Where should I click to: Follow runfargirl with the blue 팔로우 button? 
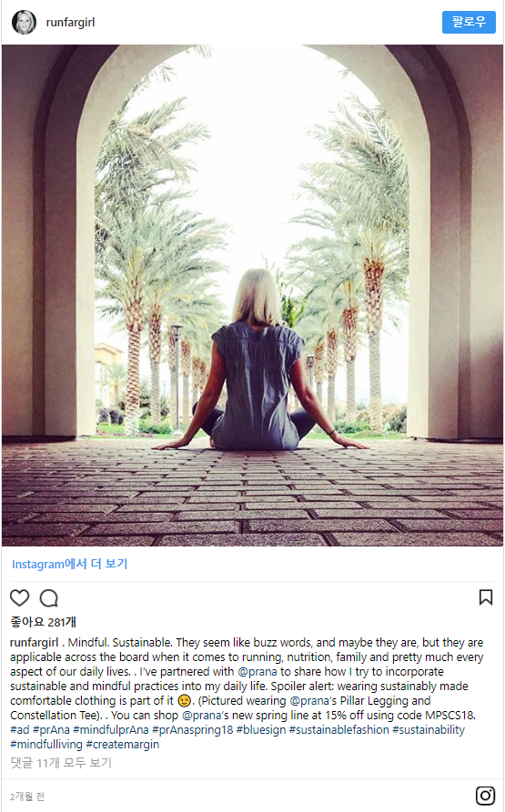[x=469, y=22]
